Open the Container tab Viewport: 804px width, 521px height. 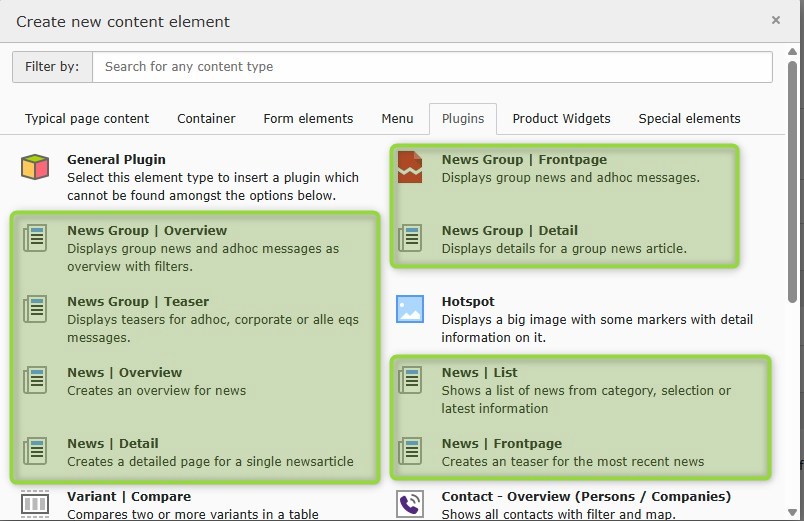[x=206, y=118]
